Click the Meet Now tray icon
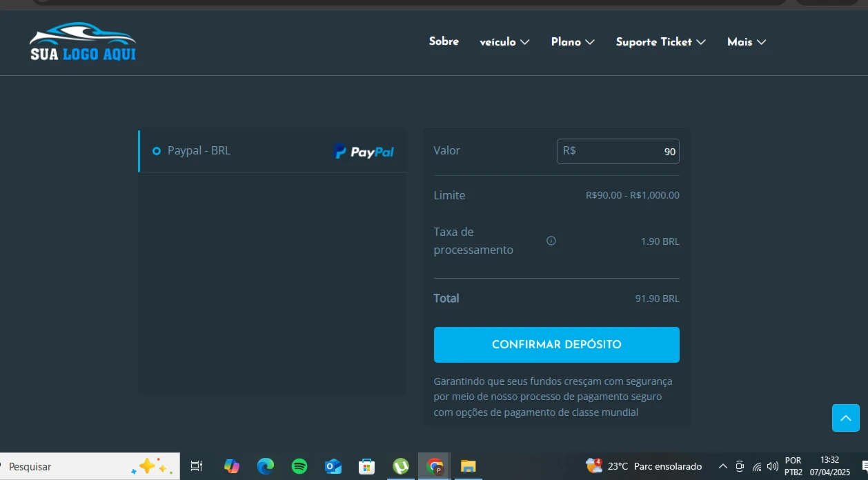868x480 pixels. point(740,466)
